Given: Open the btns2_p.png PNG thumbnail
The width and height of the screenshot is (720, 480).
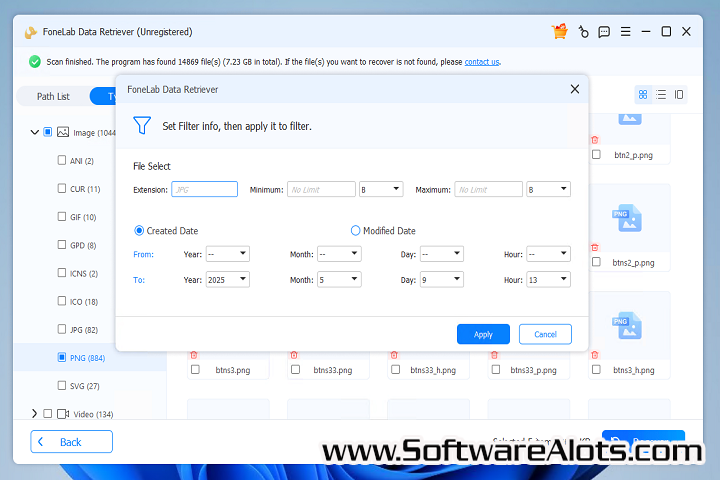Looking at the screenshot, I should point(627,218).
